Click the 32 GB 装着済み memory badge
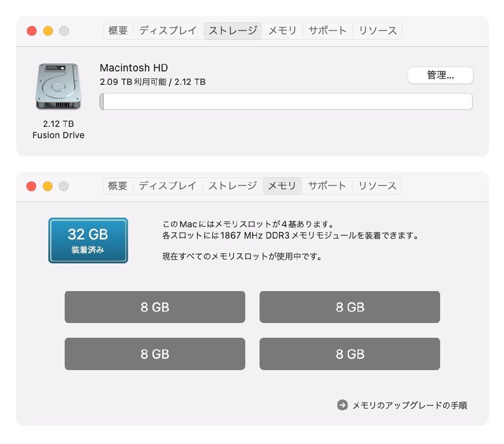 pyautogui.click(x=88, y=241)
